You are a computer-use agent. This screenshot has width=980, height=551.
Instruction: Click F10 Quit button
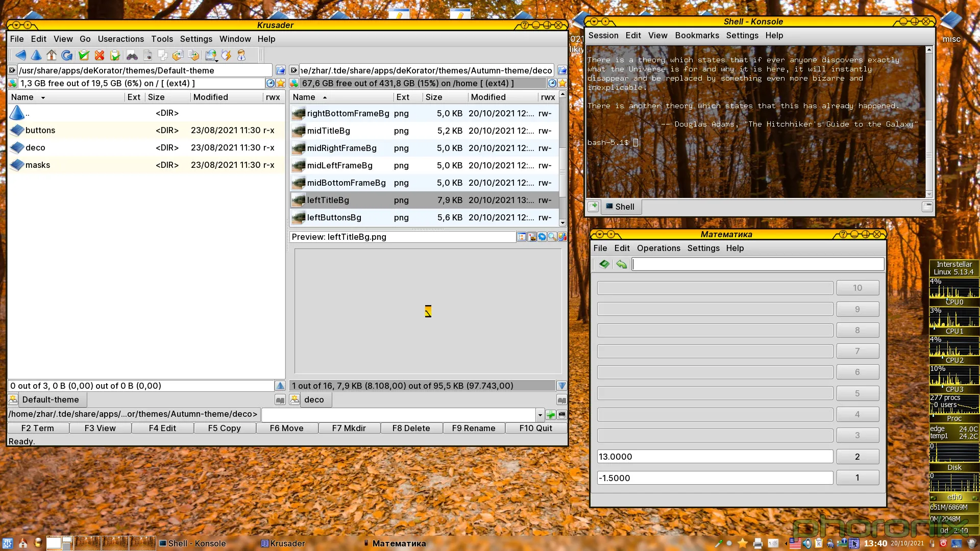[x=536, y=428]
